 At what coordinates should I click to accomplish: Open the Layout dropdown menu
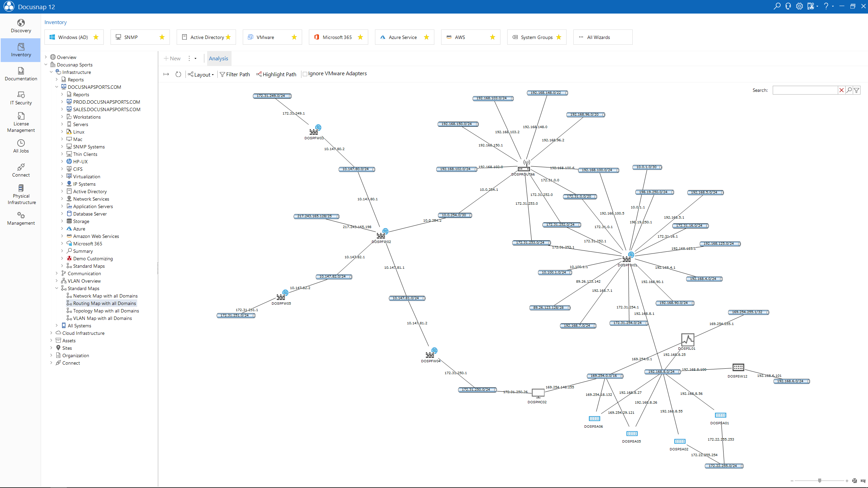click(x=201, y=75)
